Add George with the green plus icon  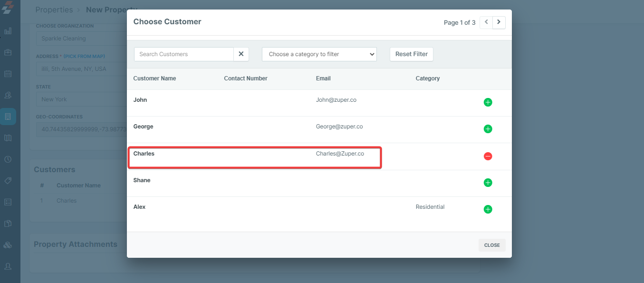click(x=488, y=129)
